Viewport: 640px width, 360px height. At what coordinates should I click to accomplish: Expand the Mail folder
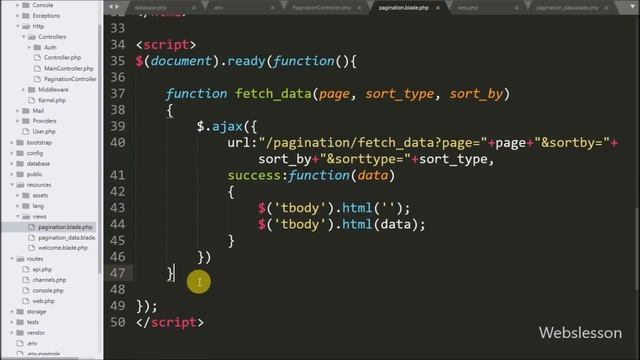pos(18,111)
